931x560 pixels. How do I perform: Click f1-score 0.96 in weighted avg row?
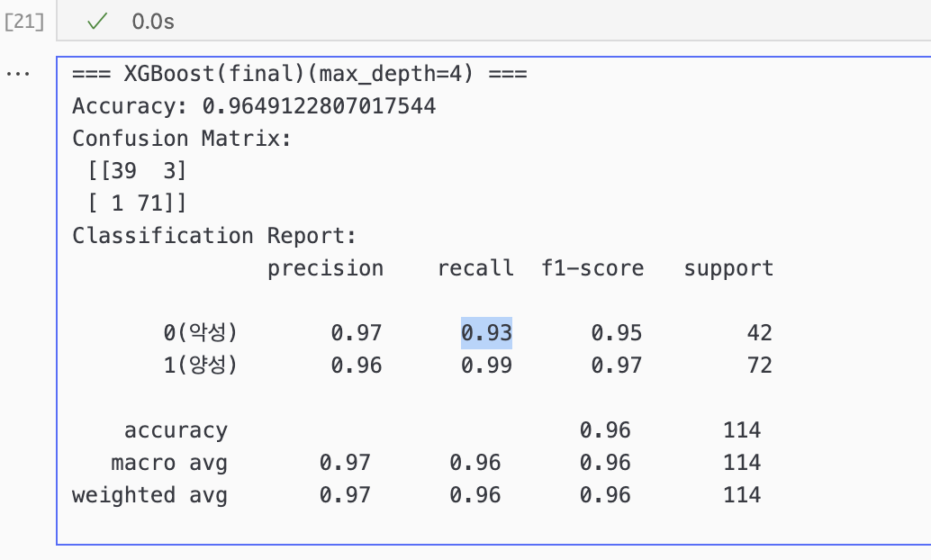click(605, 494)
